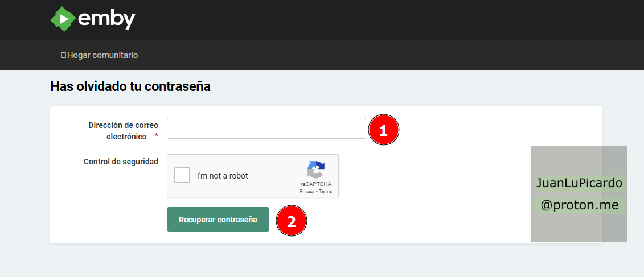Viewport: 644px width, 277px height.
Task: Click the Control de seguridad label
Action: tap(121, 162)
